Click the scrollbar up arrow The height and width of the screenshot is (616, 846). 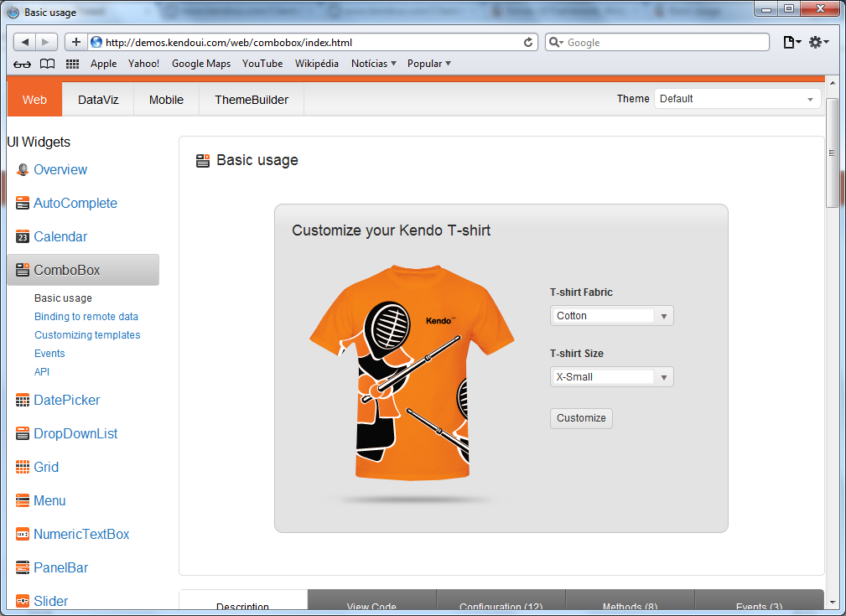click(x=833, y=83)
